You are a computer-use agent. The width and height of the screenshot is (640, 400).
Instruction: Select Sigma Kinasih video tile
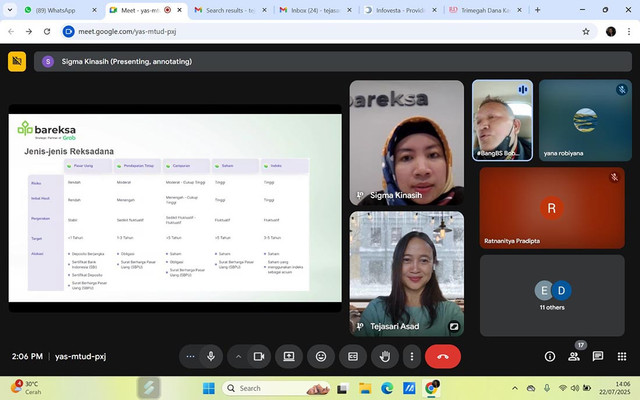407,143
